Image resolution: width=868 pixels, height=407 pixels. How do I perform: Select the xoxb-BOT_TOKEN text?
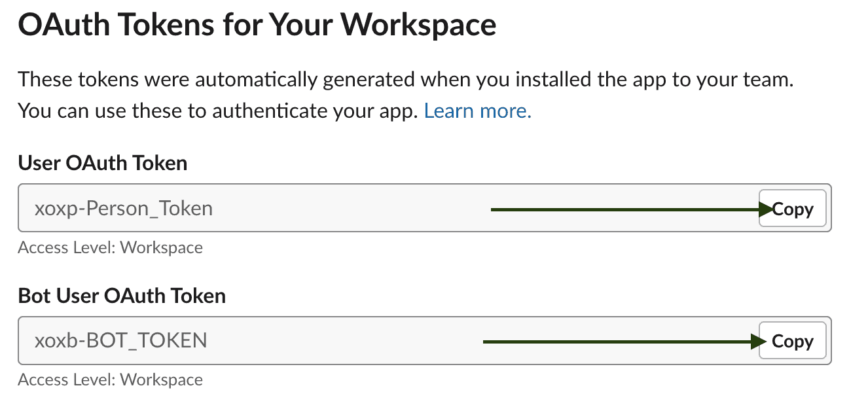[120, 342]
